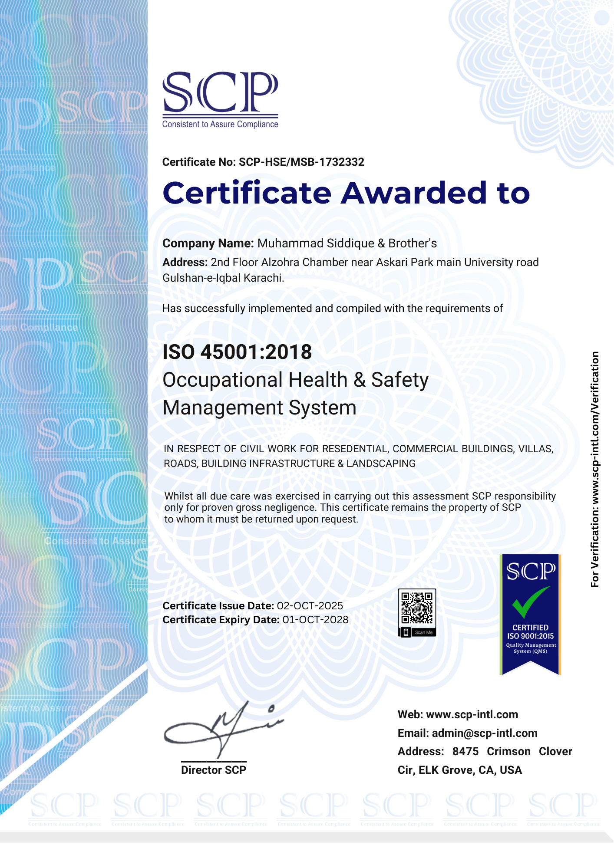Click the 'Certificate Awarded to' heading

coord(346,192)
